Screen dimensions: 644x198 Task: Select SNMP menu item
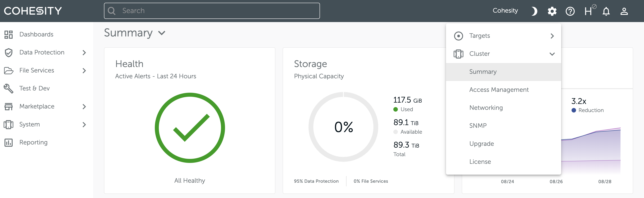pyautogui.click(x=504, y=126)
